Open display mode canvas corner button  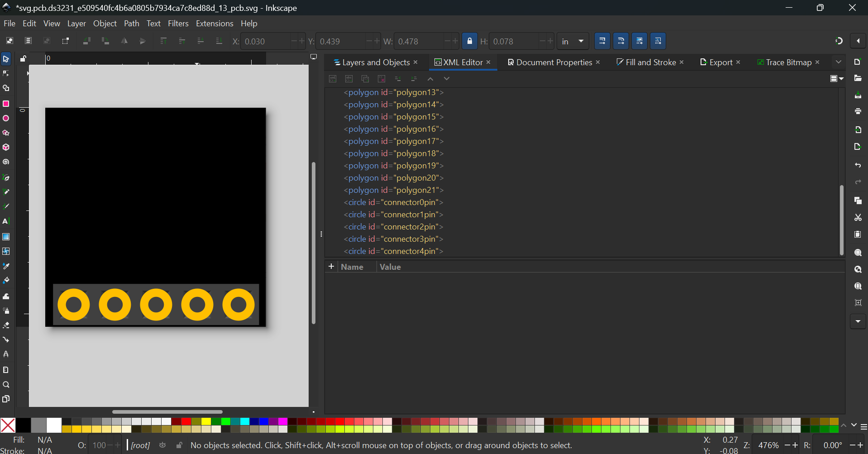(314, 57)
